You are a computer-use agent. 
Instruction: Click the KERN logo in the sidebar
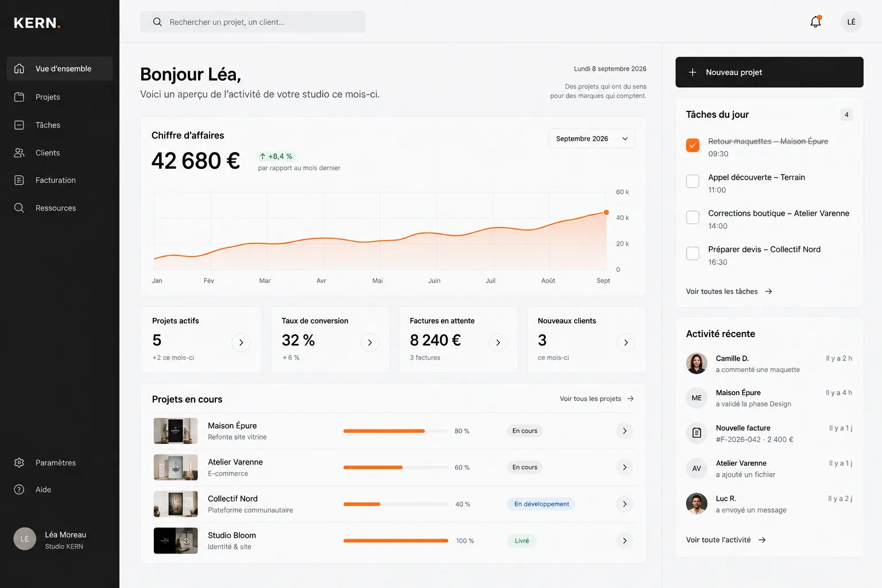pyautogui.click(x=37, y=23)
